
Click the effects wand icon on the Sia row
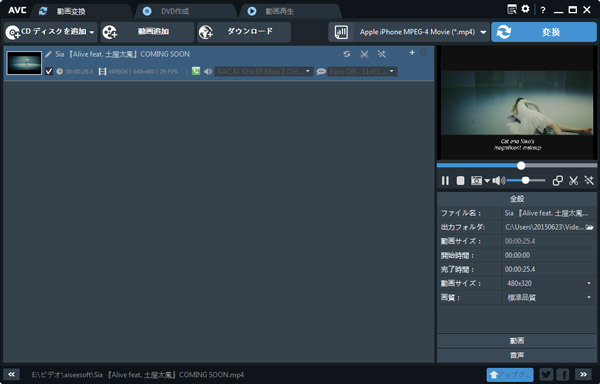(x=381, y=54)
